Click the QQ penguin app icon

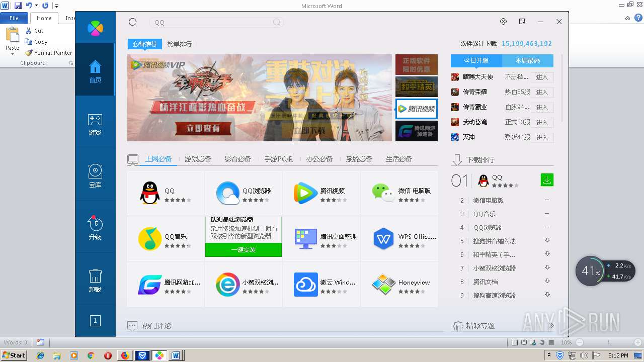[x=149, y=193]
